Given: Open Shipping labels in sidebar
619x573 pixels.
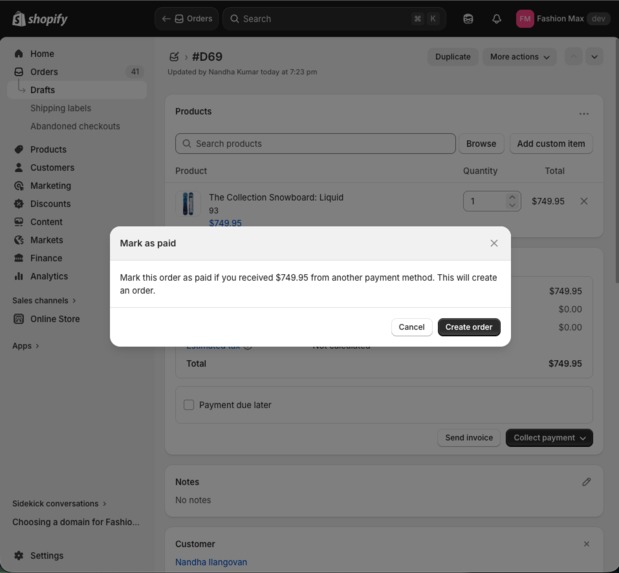Looking at the screenshot, I should click(x=60, y=108).
